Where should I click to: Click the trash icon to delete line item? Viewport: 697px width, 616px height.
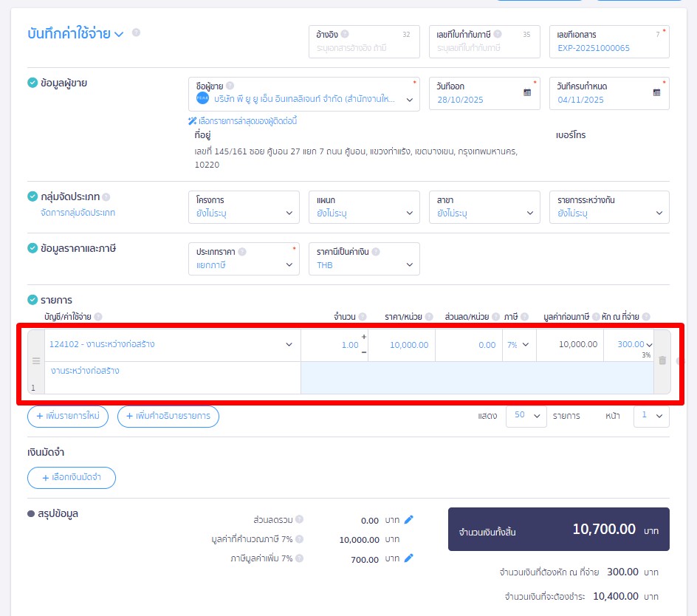[662, 360]
